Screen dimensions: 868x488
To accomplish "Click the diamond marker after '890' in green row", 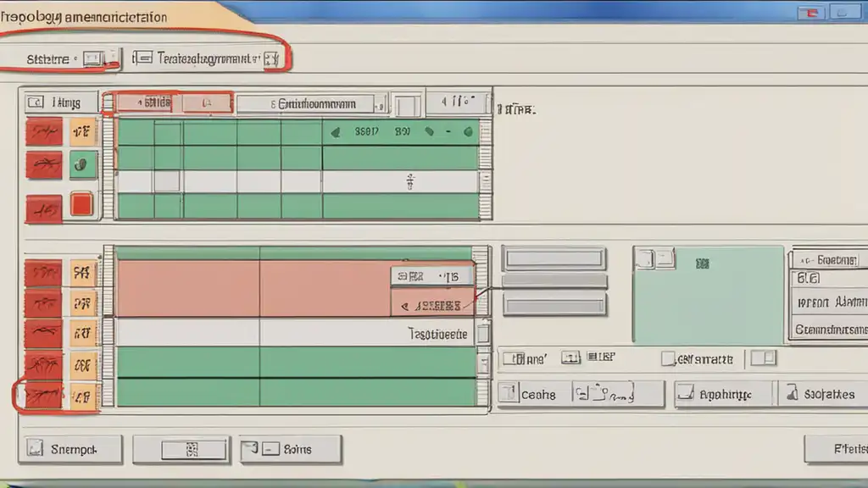I will pos(429,131).
